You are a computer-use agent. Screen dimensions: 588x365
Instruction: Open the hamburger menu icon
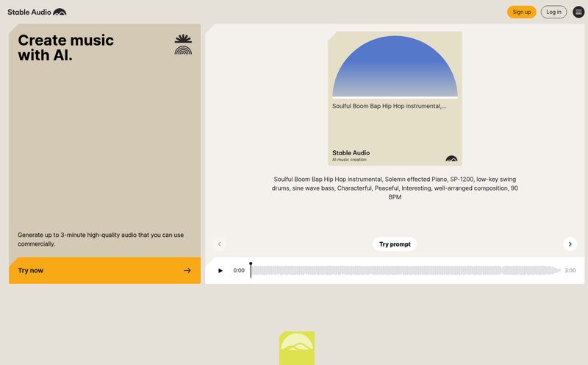coord(578,12)
